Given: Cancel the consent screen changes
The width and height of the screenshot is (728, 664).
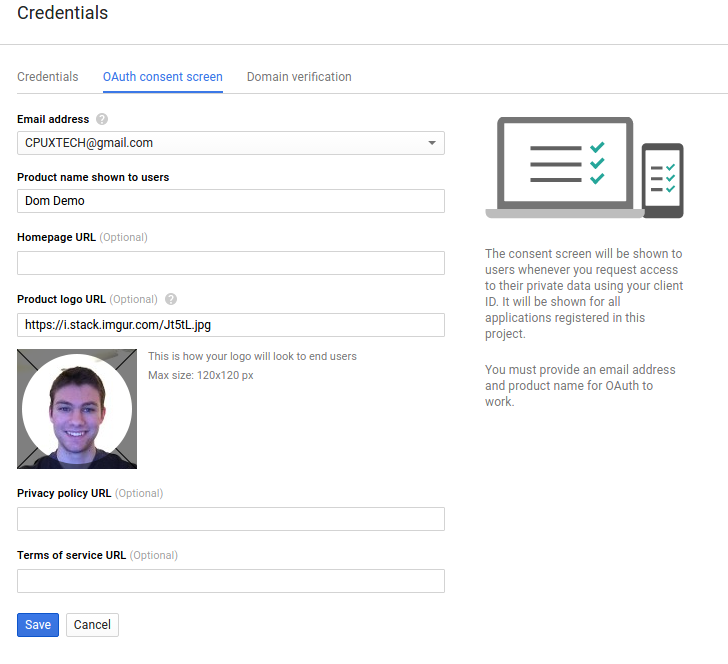Looking at the screenshot, I should (92, 625).
